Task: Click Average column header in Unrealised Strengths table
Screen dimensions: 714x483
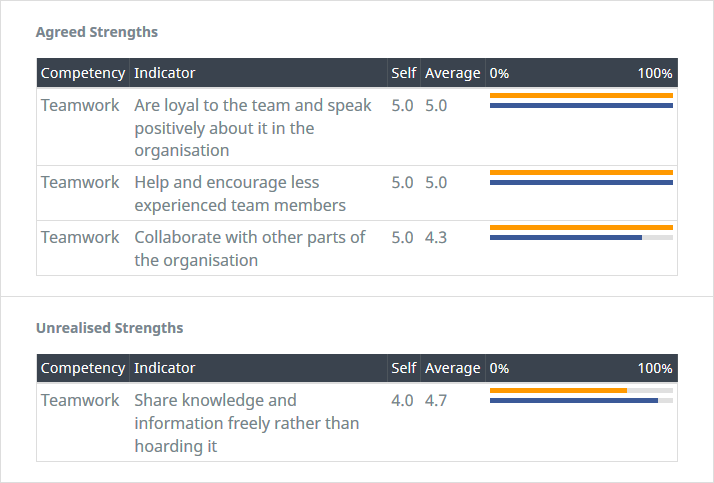Action: tap(452, 368)
